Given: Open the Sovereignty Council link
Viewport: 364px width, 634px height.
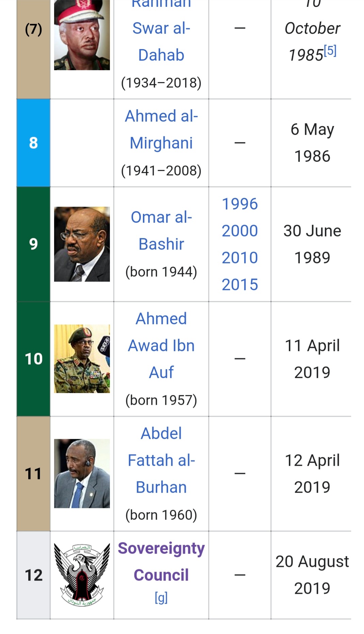Looking at the screenshot, I should tap(161, 561).
